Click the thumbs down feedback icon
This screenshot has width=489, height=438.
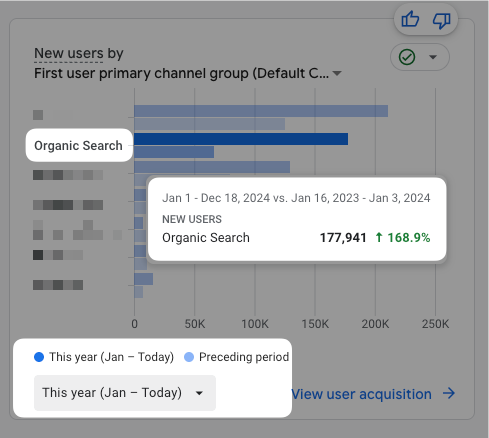point(442,20)
